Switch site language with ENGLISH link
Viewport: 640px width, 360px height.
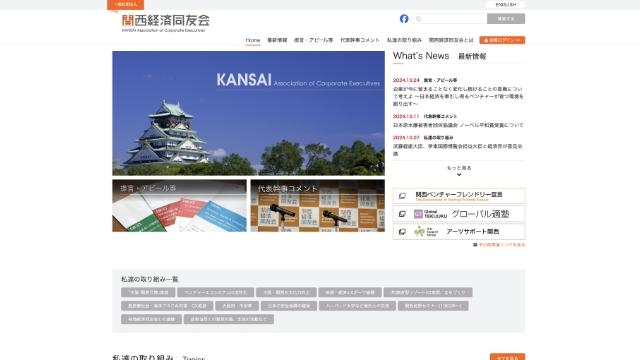tap(506, 4)
